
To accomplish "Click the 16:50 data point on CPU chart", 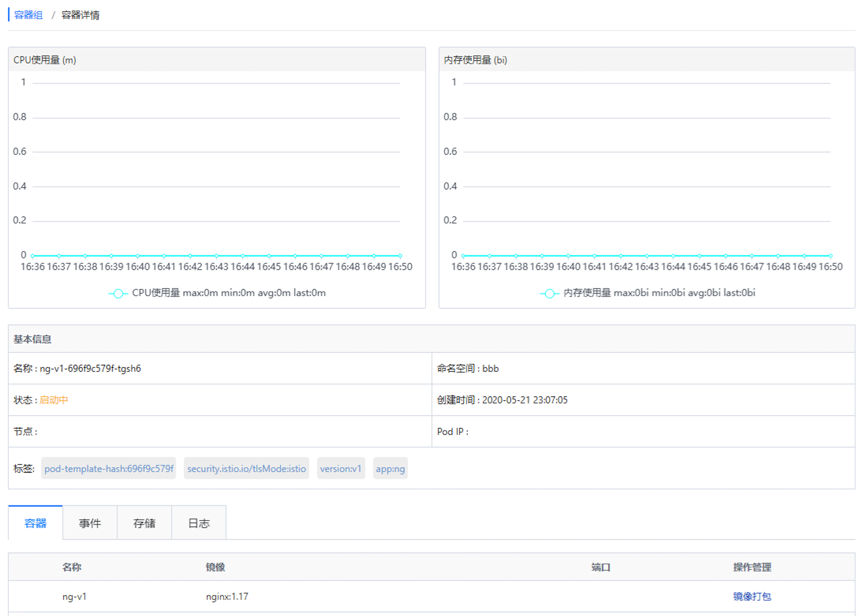I will point(400,256).
